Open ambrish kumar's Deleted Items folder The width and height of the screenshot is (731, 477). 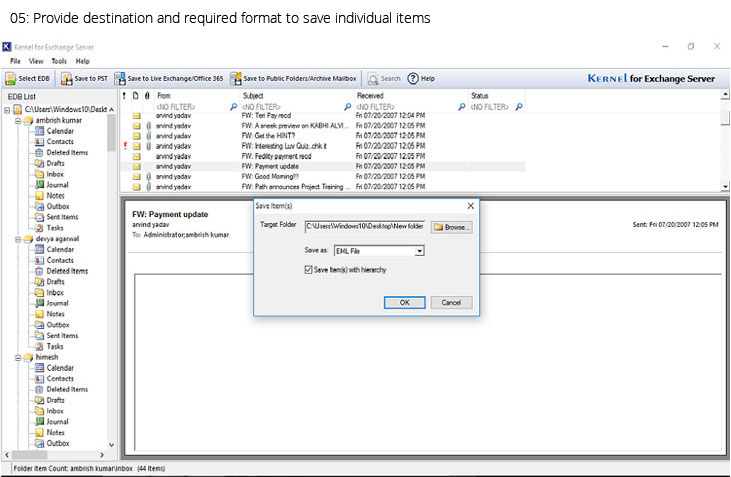tap(67, 152)
